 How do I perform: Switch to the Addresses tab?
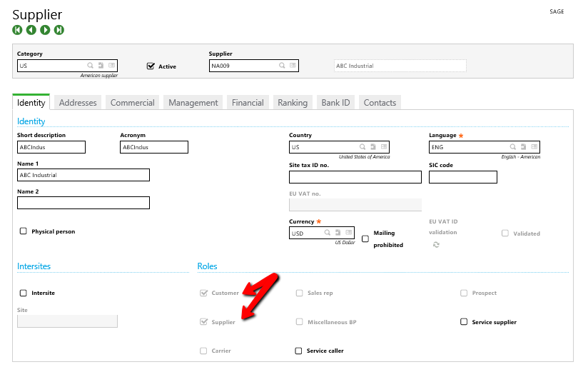(78, 103)
